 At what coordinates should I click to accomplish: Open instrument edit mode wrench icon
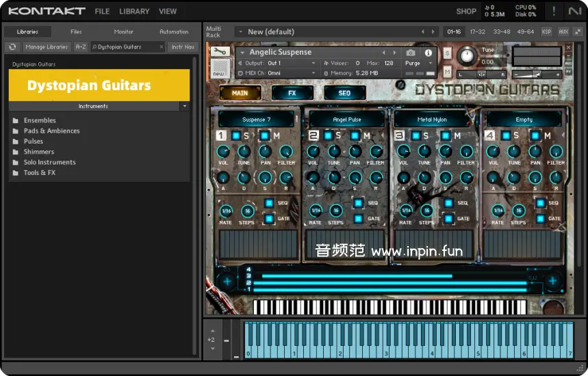tap(220, 52)
